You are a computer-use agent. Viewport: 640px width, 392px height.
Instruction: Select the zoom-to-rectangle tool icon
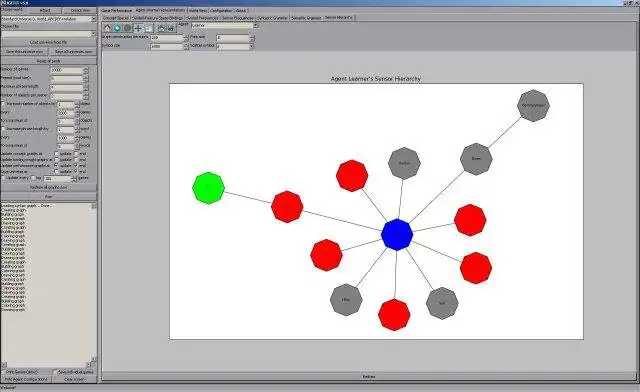coord(148,28)
